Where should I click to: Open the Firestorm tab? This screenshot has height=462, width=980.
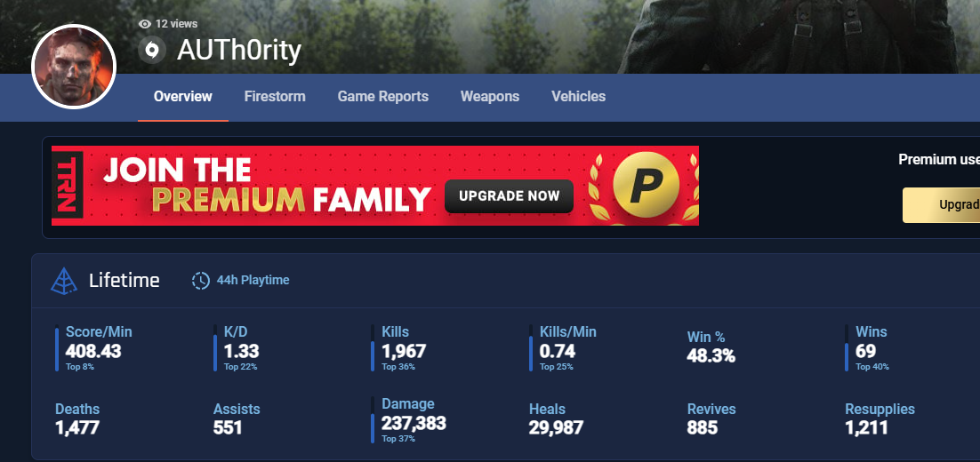[x=275, y=96]
